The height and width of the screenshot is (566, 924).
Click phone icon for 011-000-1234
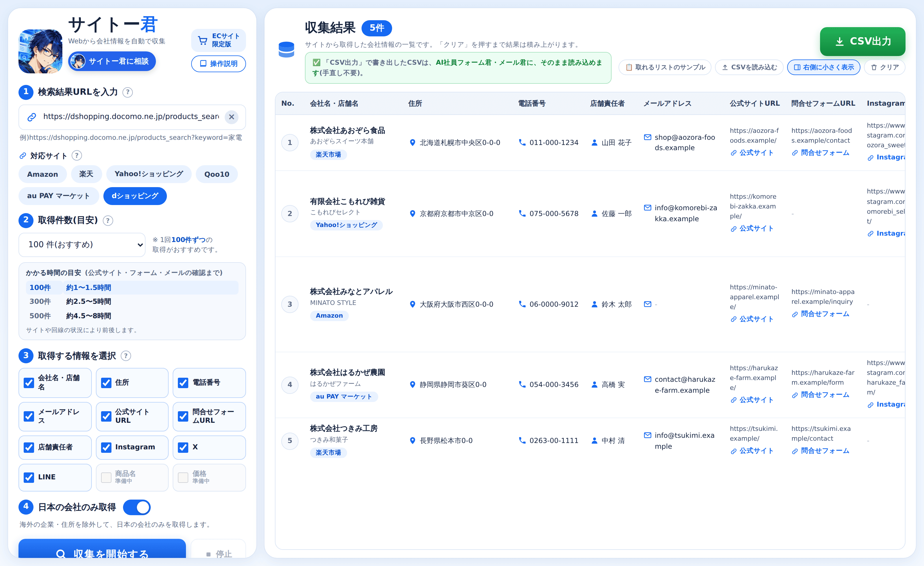(521, 143)
